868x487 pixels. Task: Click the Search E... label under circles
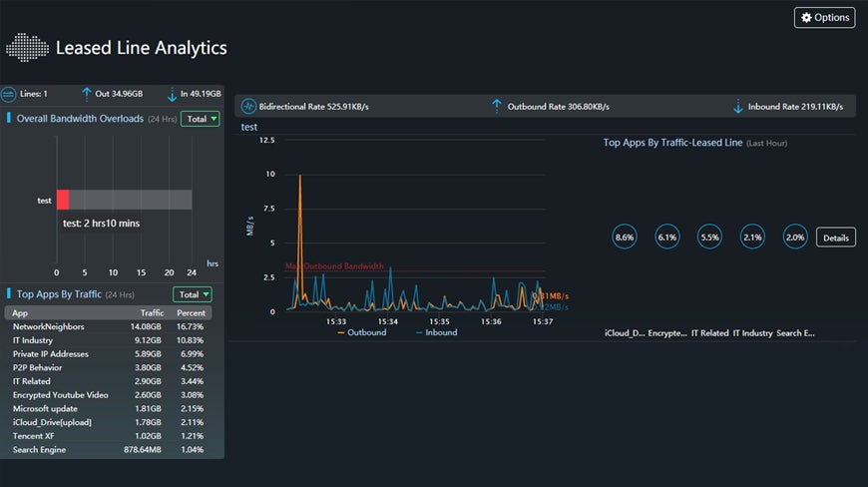(x=795, y=332)
